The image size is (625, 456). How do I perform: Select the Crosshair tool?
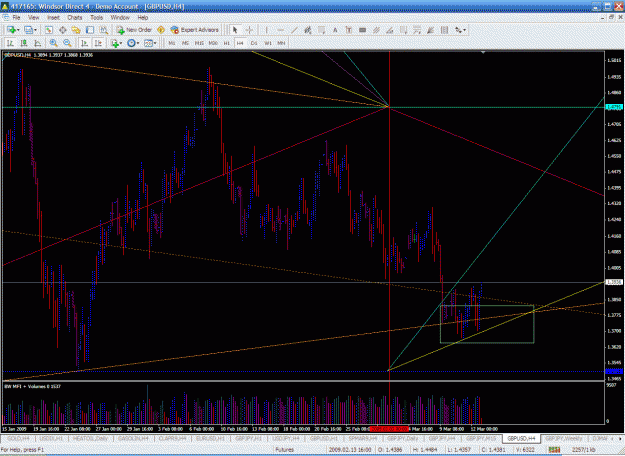click(x=249, y=30)
